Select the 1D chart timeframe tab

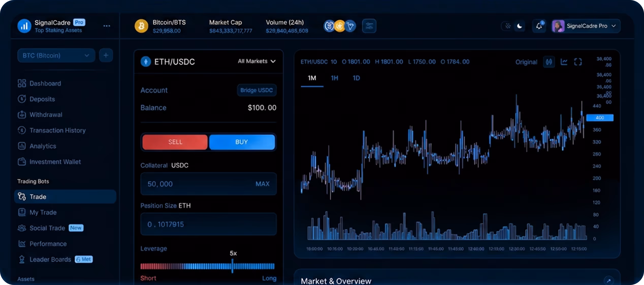[x=356, y=78]
